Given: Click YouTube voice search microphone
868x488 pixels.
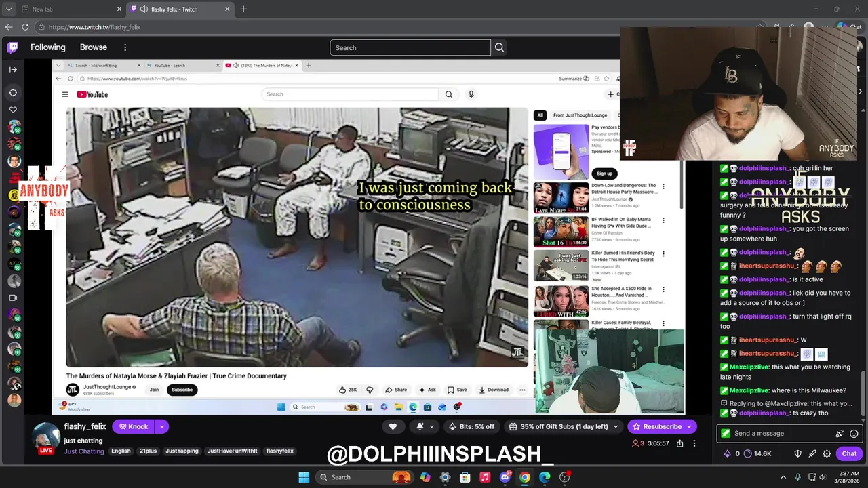Looking at the screenshot, I should click(x=471, y=94).
